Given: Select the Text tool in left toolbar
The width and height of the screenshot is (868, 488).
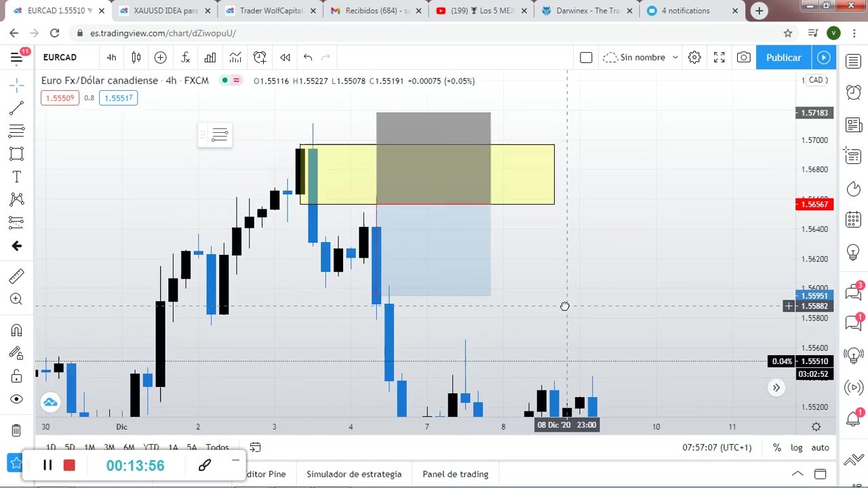Looking at the screenshot, I should pyautogui.click(x=17, y=177).
